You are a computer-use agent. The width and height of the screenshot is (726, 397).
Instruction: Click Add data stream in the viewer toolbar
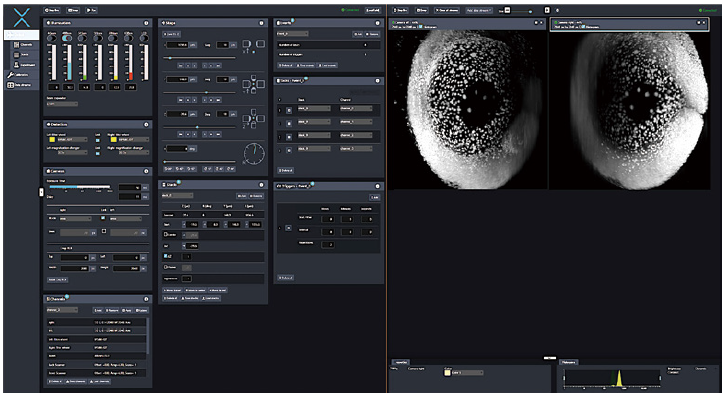(x=479, y=10)
